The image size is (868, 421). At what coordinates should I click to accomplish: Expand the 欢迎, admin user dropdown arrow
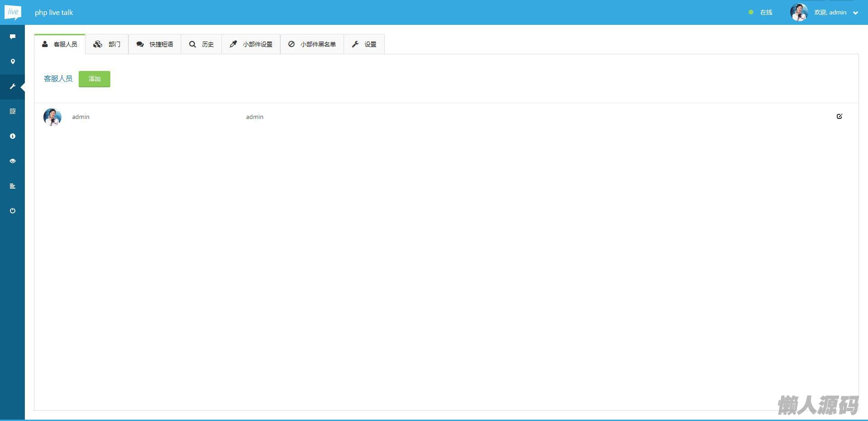point(855,13)
